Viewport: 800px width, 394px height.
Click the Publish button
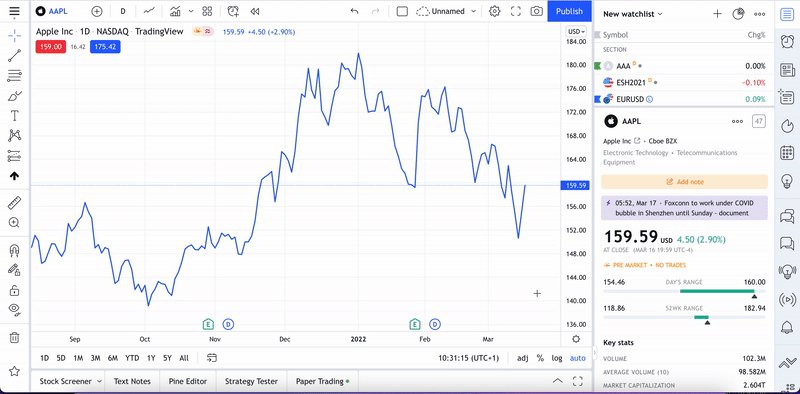[569, 11]
